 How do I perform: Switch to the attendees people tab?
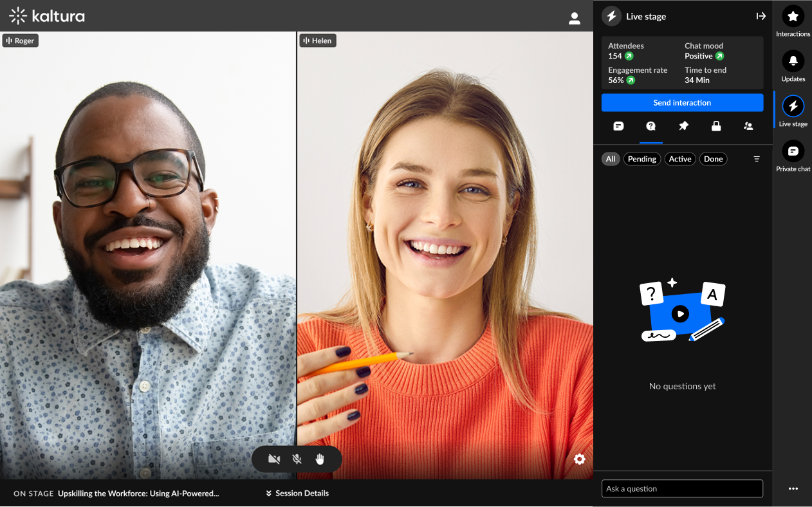[x=748, y=126]
